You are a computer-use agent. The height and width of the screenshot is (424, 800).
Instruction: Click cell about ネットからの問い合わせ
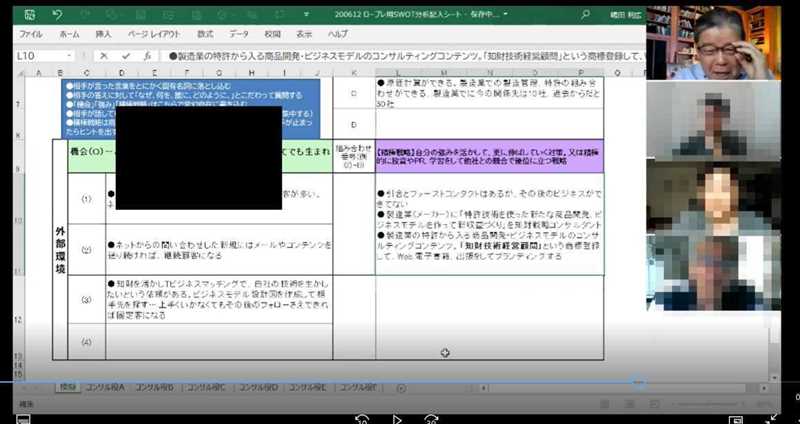(219, 250)
